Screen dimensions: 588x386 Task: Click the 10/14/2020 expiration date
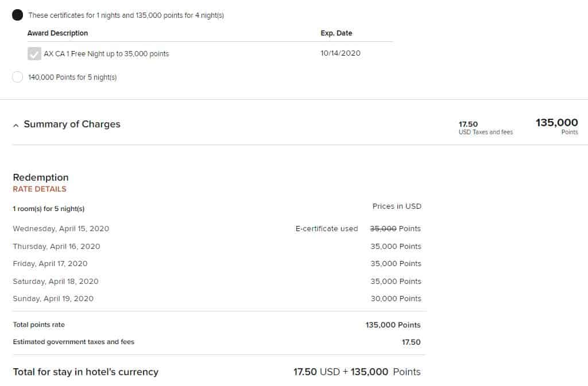click(341, 53)
